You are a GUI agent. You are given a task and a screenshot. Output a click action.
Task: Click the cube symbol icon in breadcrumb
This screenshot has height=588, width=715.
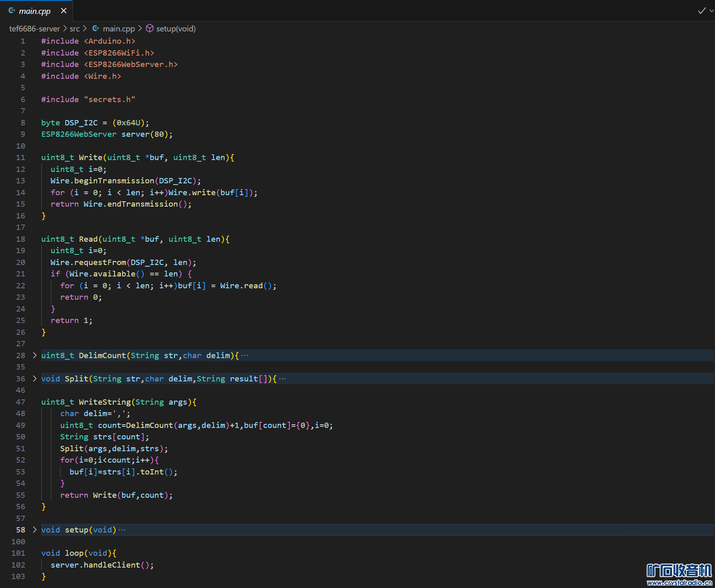pos(150,28)
